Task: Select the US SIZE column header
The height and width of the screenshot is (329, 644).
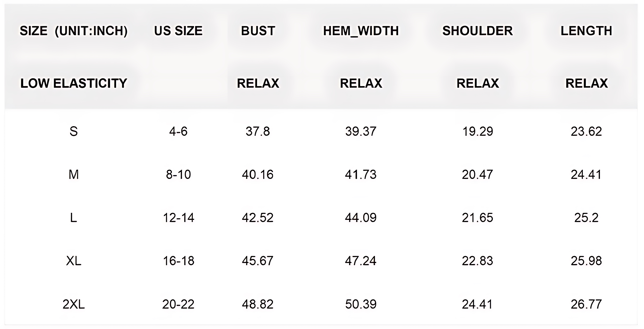Action: [x=178, y=31]
